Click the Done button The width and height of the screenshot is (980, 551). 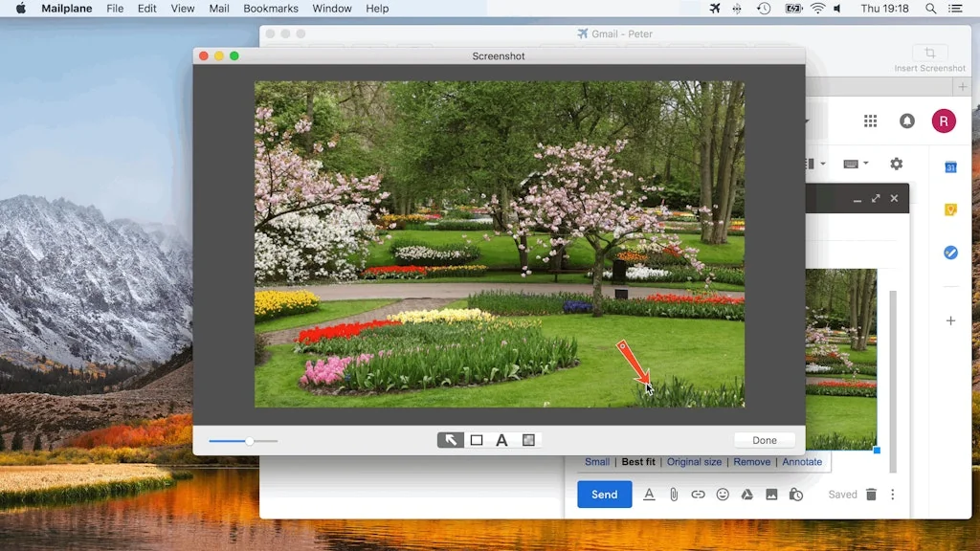(x=765, y=440)
